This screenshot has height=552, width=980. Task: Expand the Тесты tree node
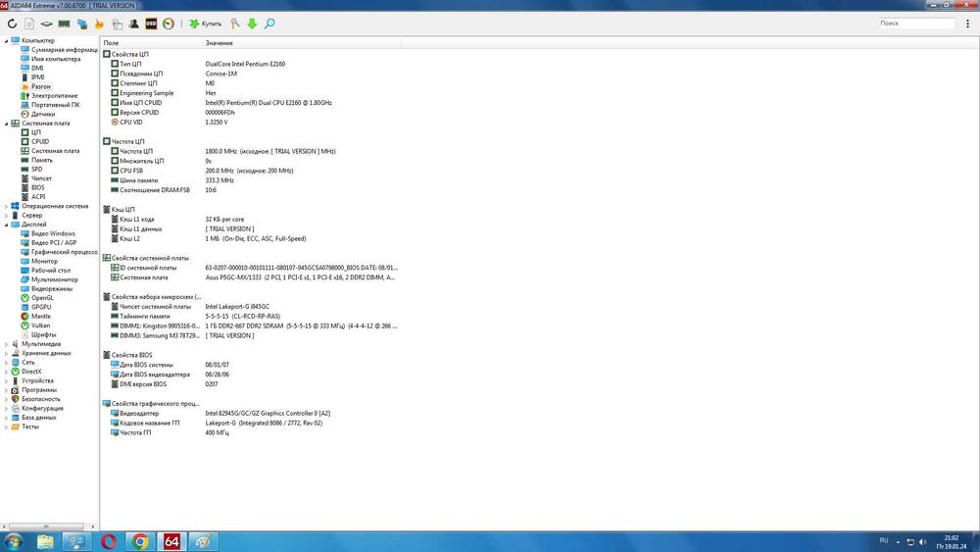click(6, 427)
